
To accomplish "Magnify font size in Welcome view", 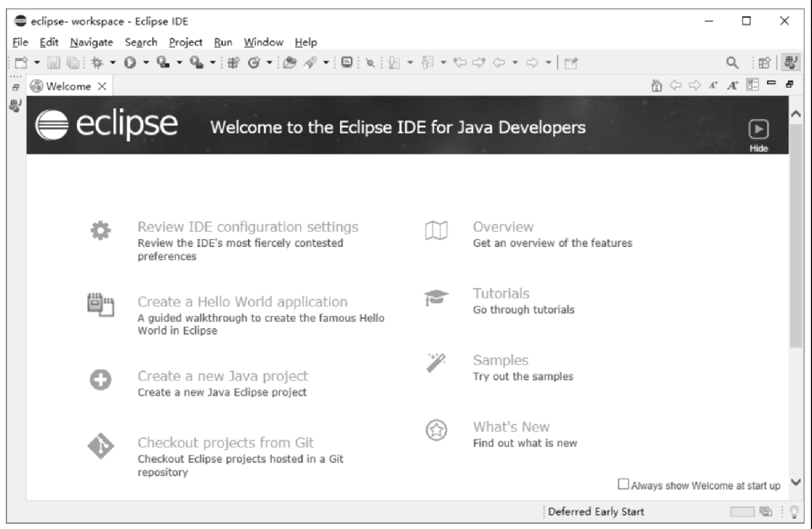I will tap(733, 85).
